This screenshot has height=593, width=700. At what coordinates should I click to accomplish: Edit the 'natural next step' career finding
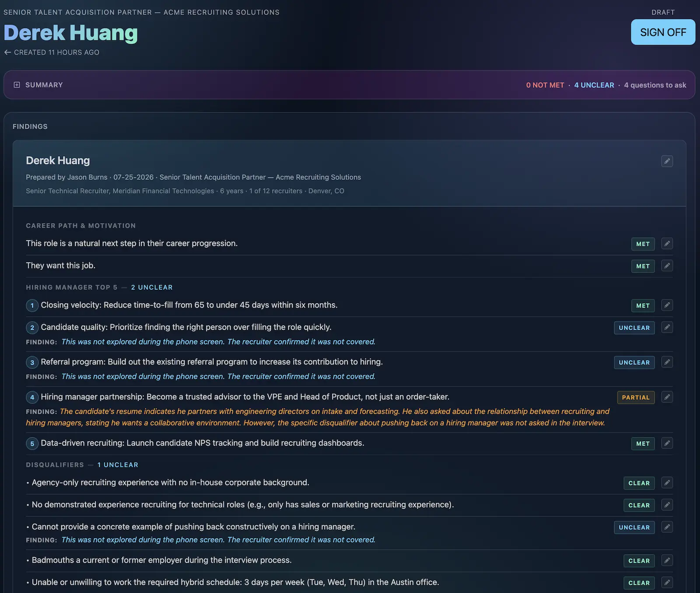point(667,244)
